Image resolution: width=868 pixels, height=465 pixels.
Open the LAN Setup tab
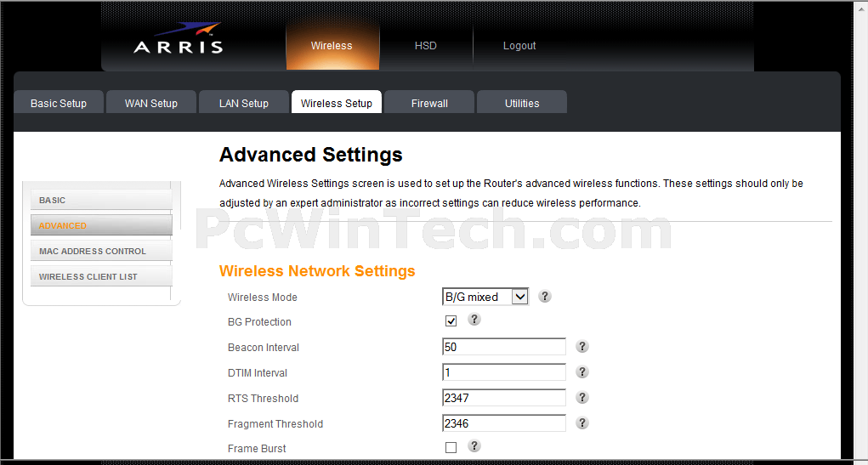point(244,103)
